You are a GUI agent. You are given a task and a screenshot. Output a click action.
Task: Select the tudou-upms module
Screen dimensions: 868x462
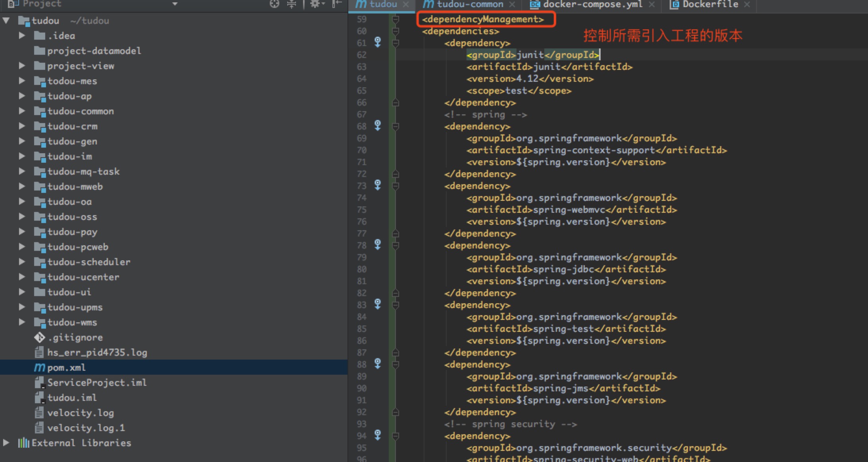click(75, 307)
